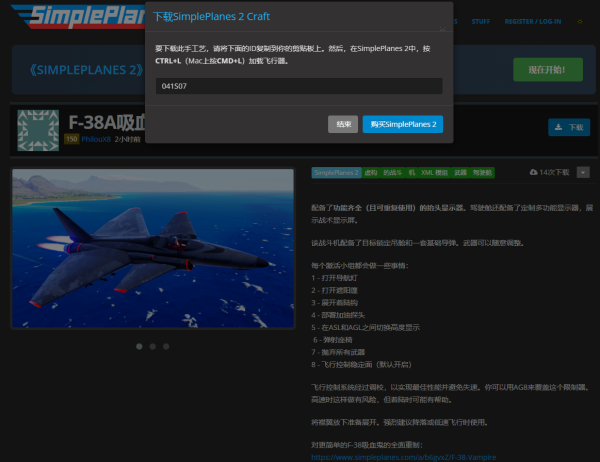600x462 pixels.
Task: Click the description line 1 - 打开导航灯
Action: (334, 278)
